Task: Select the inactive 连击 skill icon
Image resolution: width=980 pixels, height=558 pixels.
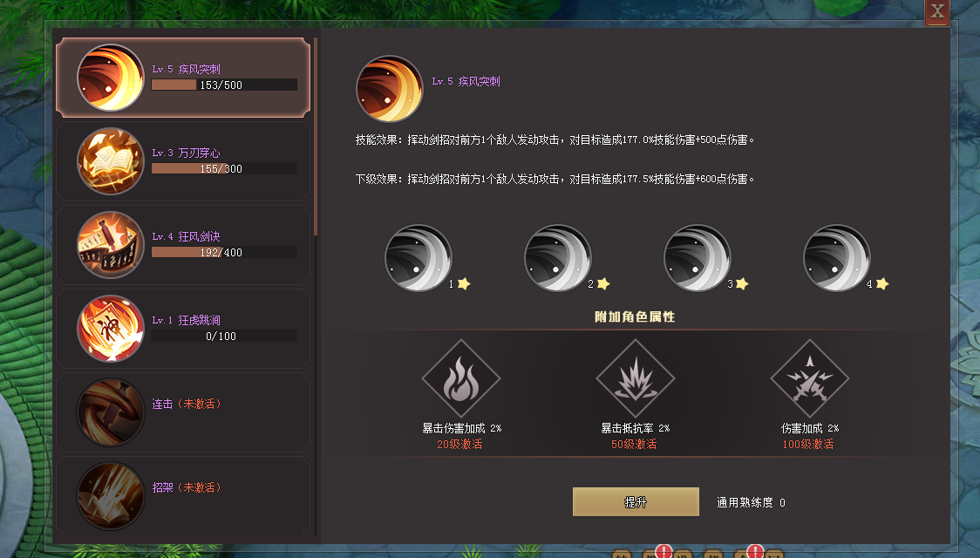Action: [x=111, y=412]
